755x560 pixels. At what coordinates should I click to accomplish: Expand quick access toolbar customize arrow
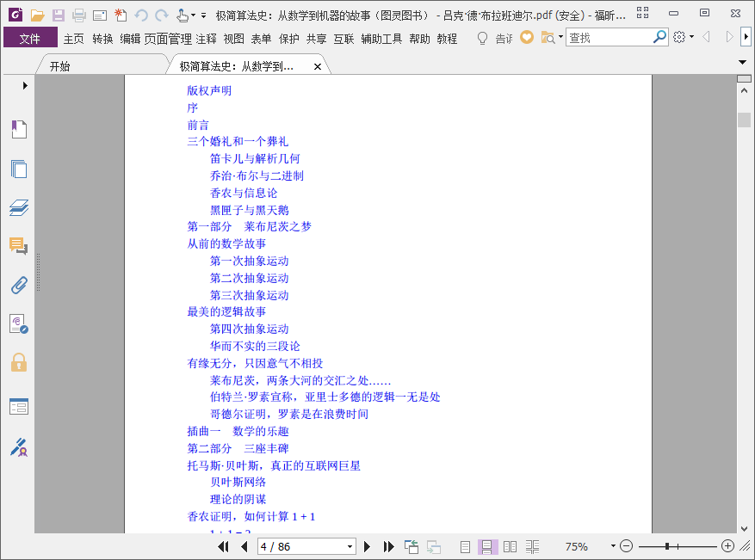pos(204,15)
